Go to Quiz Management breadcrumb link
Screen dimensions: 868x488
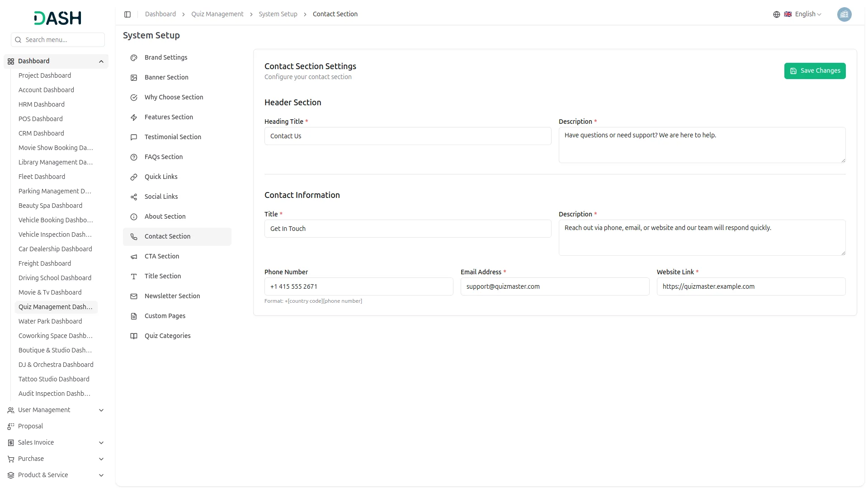[x=217, y=14]
